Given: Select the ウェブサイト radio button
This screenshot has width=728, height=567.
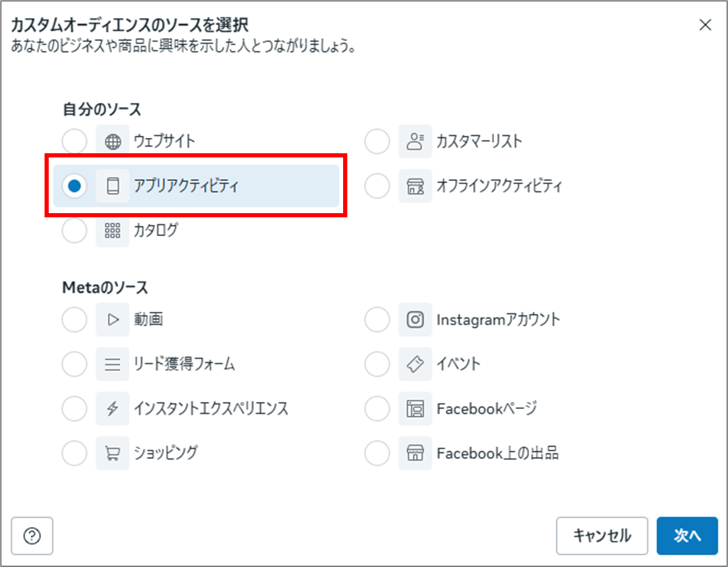Looking at the screenshot, I should 74,142.
